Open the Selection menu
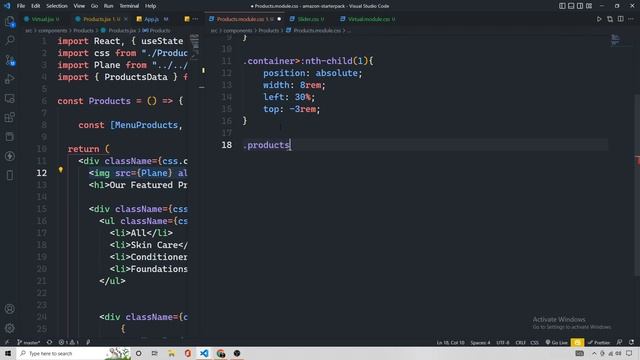This screenshot has width=640, height=360. point(57,6)
